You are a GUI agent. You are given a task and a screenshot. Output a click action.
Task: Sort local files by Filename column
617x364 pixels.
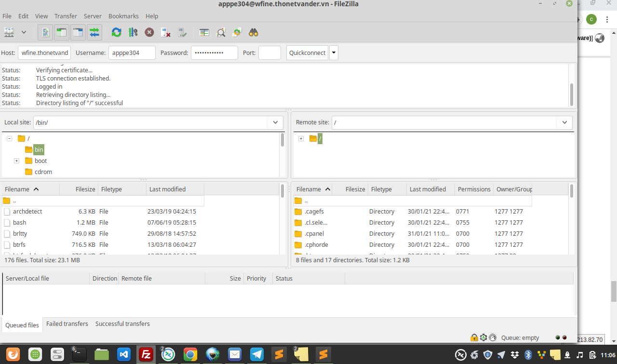coord(31,189)
